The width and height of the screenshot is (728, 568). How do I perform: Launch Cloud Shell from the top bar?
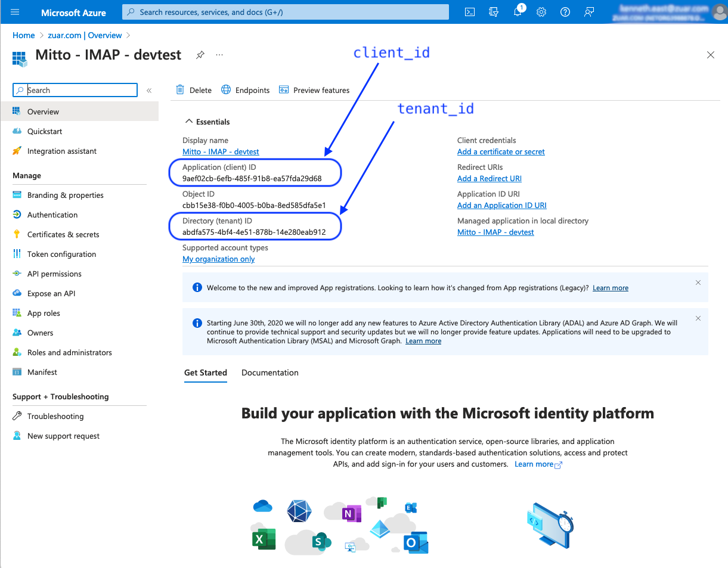[x=470, y=12]
